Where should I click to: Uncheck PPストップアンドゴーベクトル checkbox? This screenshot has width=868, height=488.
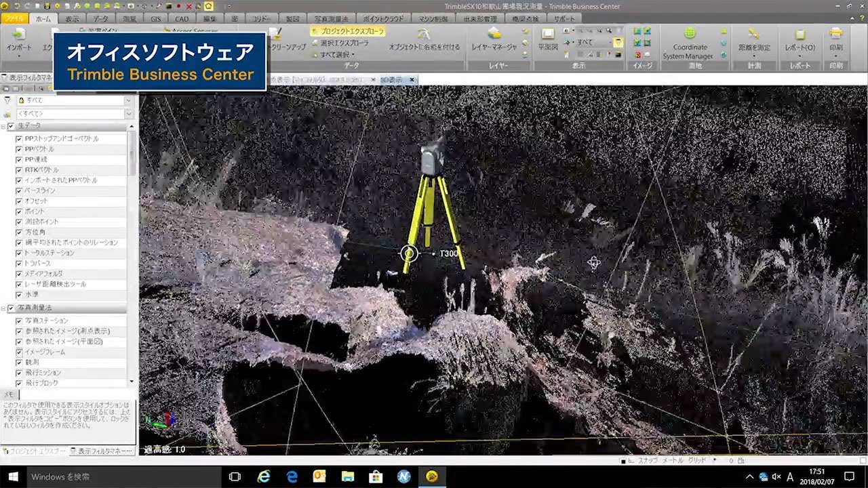click(x=19, y=139)
